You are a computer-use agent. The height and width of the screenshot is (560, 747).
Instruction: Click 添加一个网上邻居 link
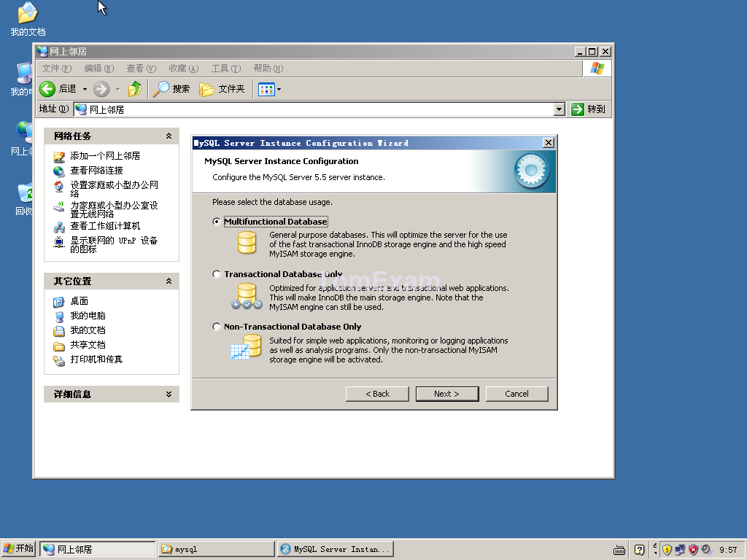pyautogui.click(x=105, y=156)
